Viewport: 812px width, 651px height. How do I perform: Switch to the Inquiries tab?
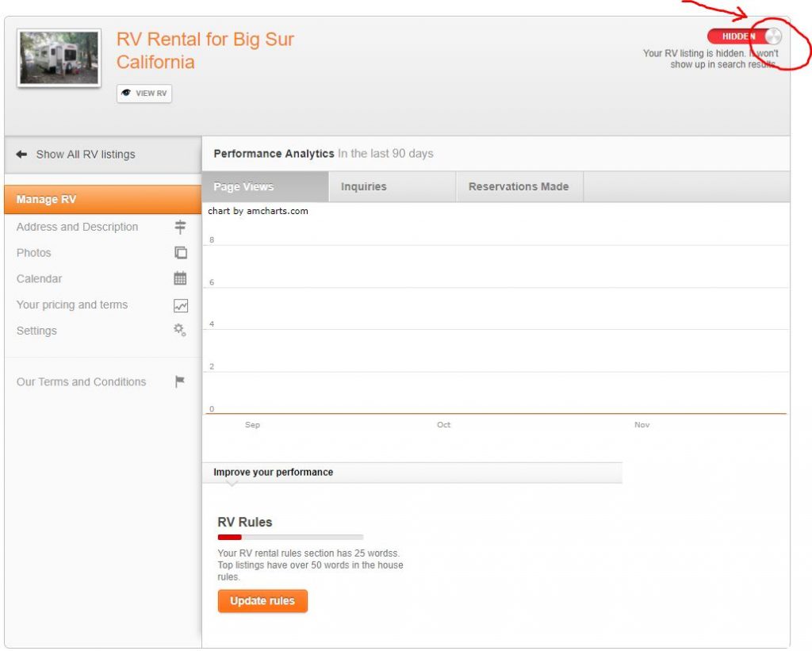pyautogui.click(x=363, y=187)
